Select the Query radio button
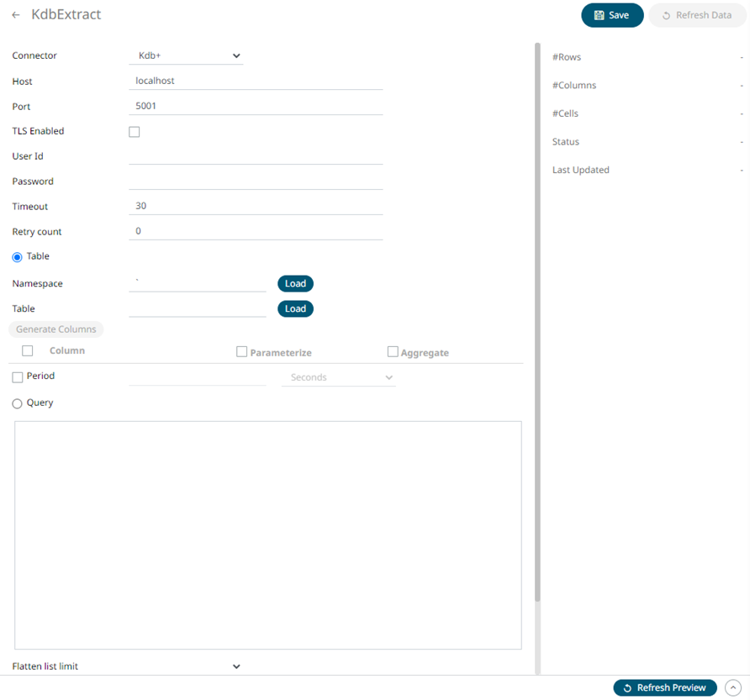The height and width of the screenshot is (700, 750). click(x=17, y=403)
